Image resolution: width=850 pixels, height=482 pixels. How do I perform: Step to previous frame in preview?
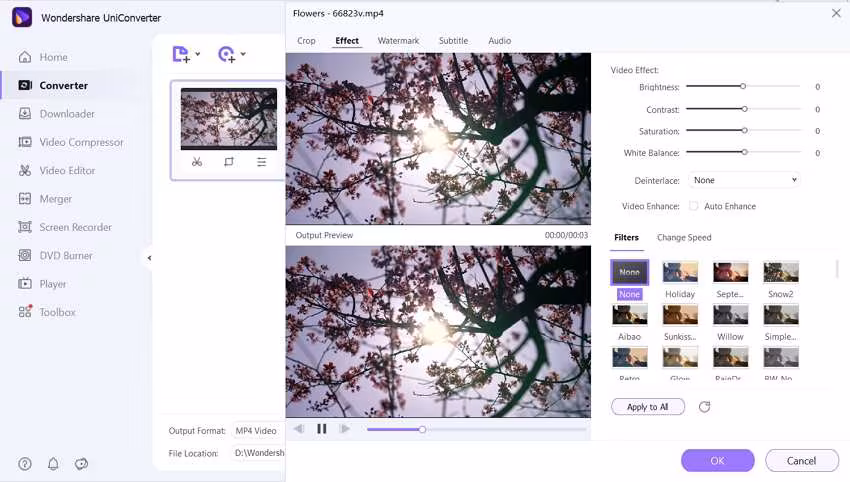coord(299,429)
